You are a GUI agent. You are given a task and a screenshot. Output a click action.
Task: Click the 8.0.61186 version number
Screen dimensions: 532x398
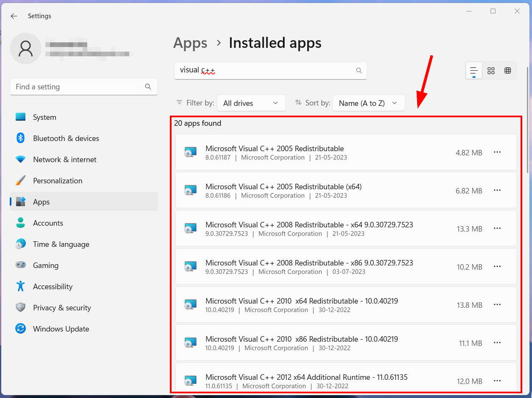tap(218, 196)
